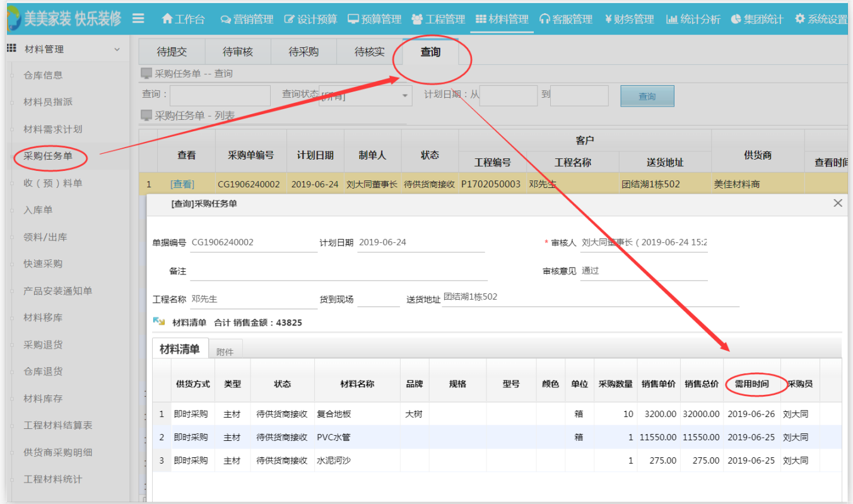Open 工作台 home icon in navbar
The image size is (853, 504).
tap(167, 19)
